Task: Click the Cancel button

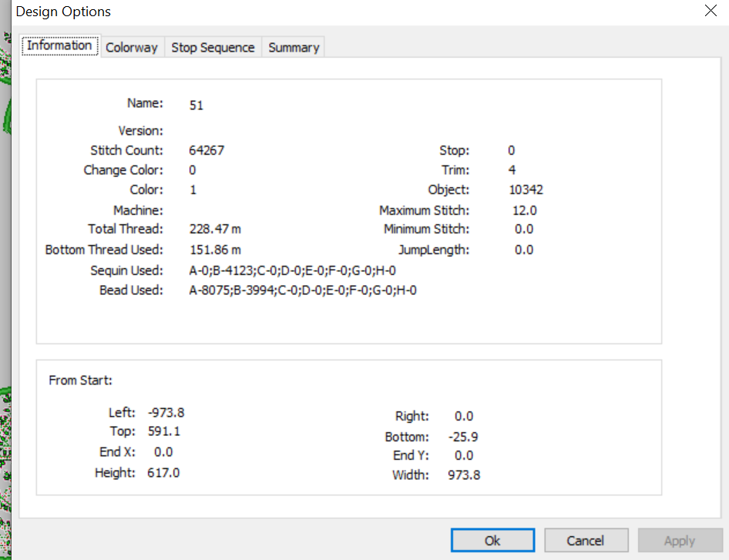Action: [x=586, y=541]
